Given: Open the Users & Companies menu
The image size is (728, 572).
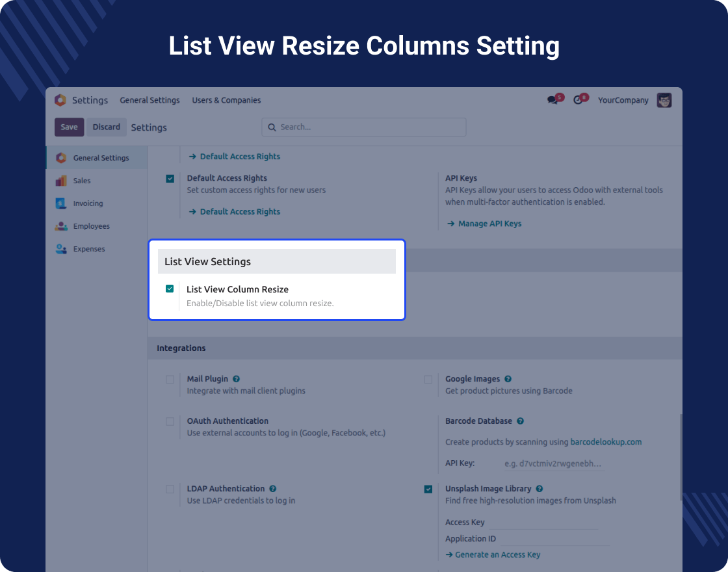Looking at the screenshot, I should pyautogui.click(x=227, y=100).
